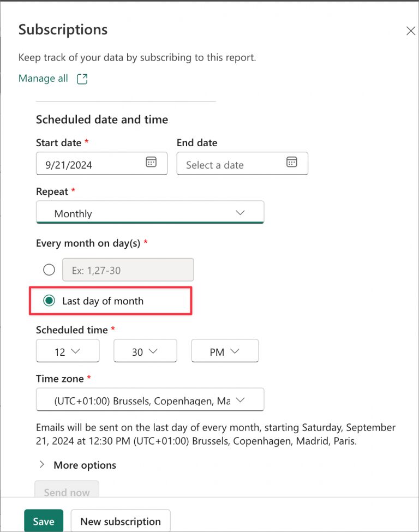Click the Start date calendar icon

pyautogui.click(x=151, y=162)
